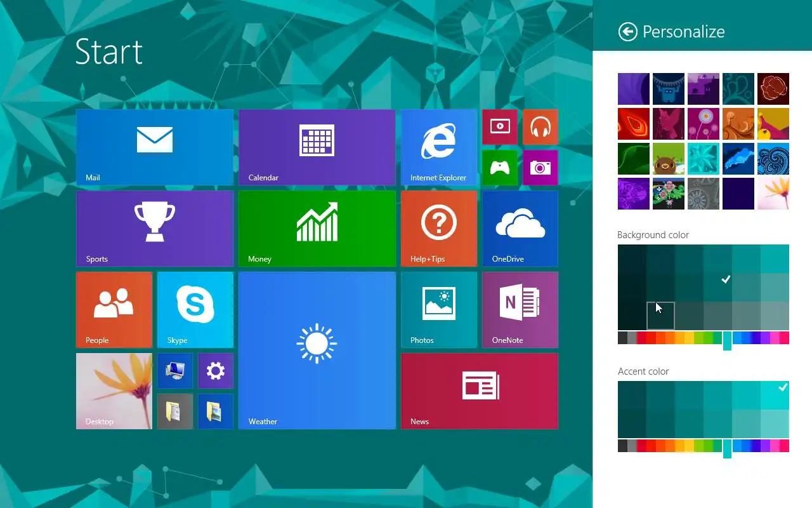Launch the Skype tile
Image resolution: width=812 pixels, height=508 pixels.
pos(195,310)
